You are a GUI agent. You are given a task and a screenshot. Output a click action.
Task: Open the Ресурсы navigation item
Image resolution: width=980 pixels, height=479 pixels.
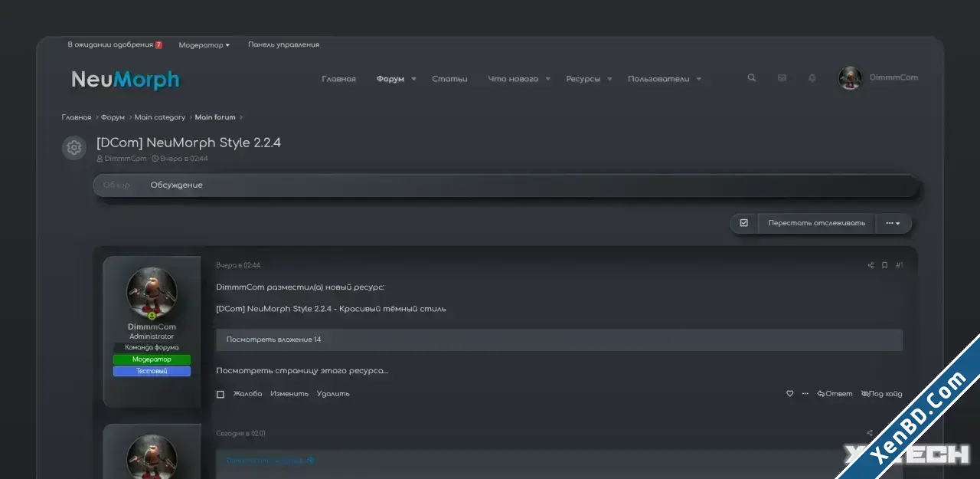[x=583, y=79]
